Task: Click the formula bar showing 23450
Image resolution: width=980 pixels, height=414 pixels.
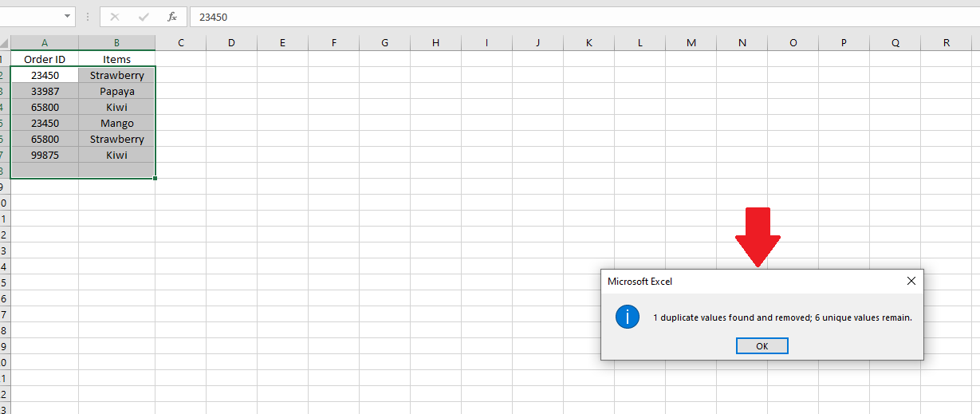Action: point(558,17)
